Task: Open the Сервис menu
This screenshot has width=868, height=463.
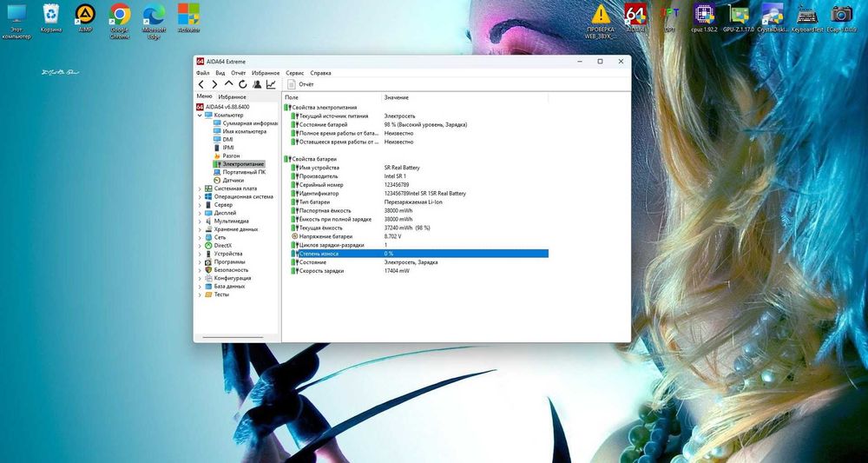Action: (x=295, y=73)
